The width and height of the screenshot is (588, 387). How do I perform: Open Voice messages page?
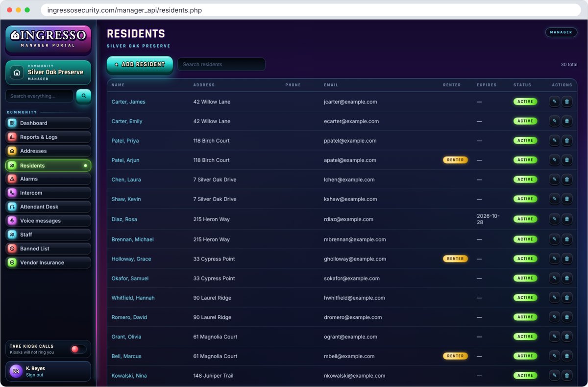(48, 221)
